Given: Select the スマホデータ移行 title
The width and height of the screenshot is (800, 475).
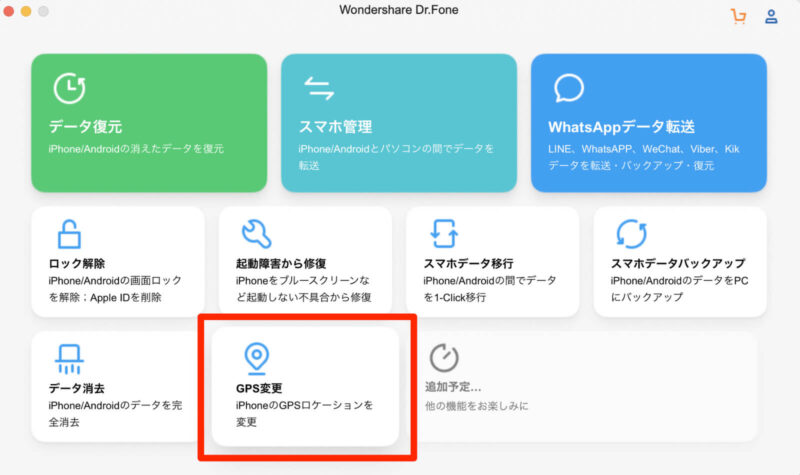Looking at the screenshot, I should pyautogui.click(x=468, y=263).
